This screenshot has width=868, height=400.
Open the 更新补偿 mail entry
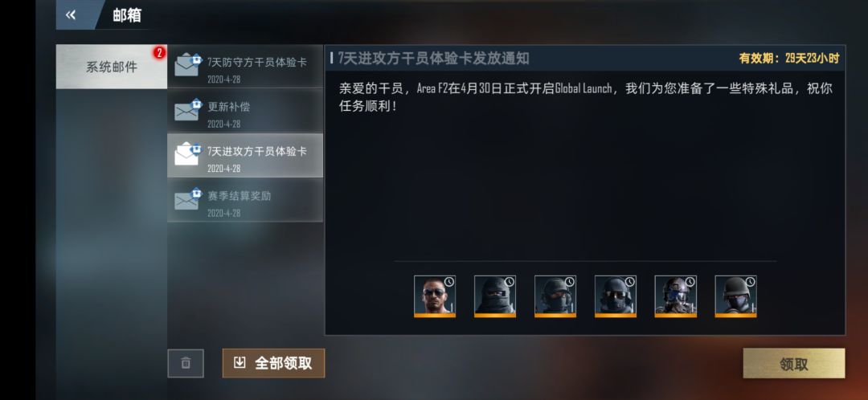pyautogui.click(x=245, y=111)
